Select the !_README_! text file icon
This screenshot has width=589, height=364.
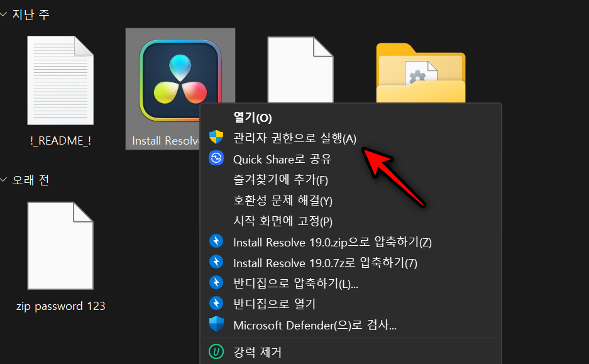60,80
